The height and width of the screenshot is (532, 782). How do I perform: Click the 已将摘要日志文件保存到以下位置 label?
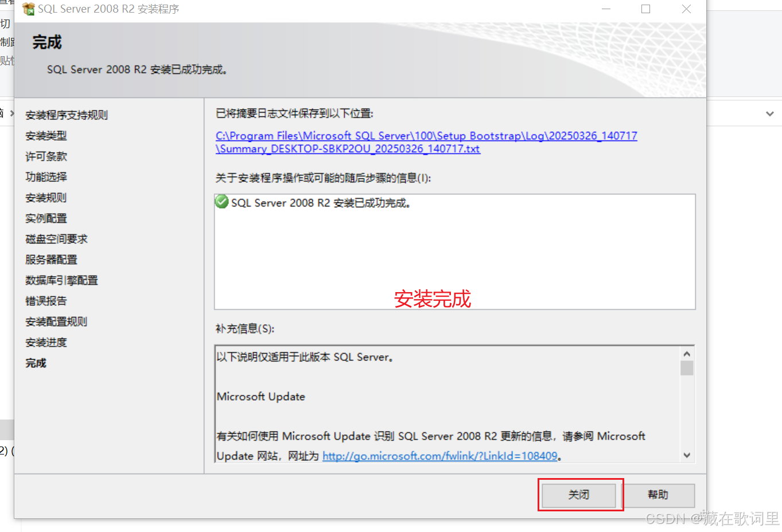294,114
